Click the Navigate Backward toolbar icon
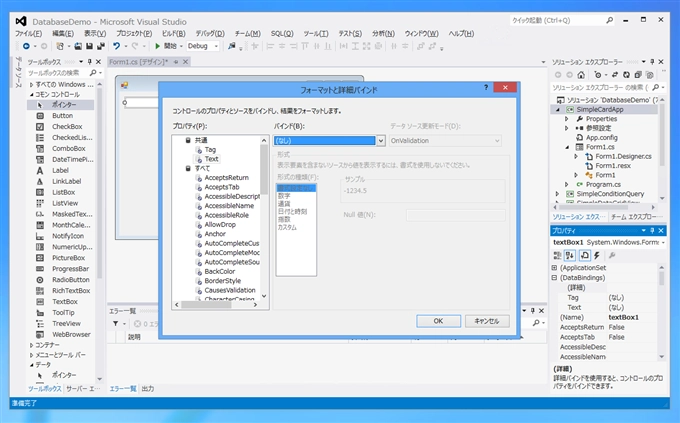This screenshot has width=680, height=423. point(26,46)
